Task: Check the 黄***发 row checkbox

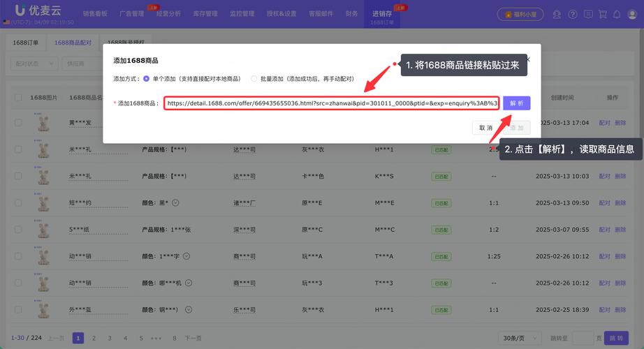Action: pos(18,123)
